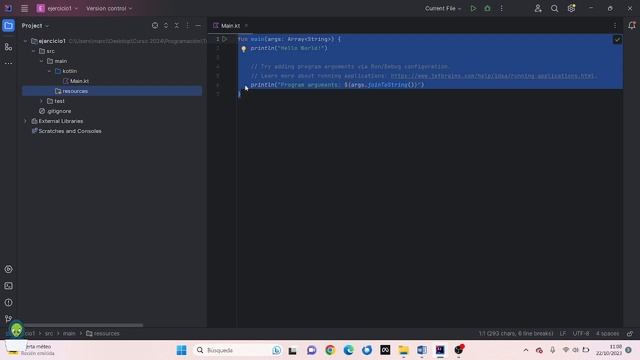Open the Services tool window icon
640x360 pixels.
[x=8, y=269]
